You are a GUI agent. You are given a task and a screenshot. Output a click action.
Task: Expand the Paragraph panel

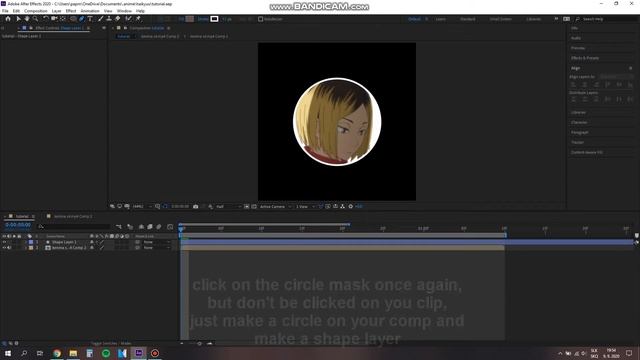(580, 133)
